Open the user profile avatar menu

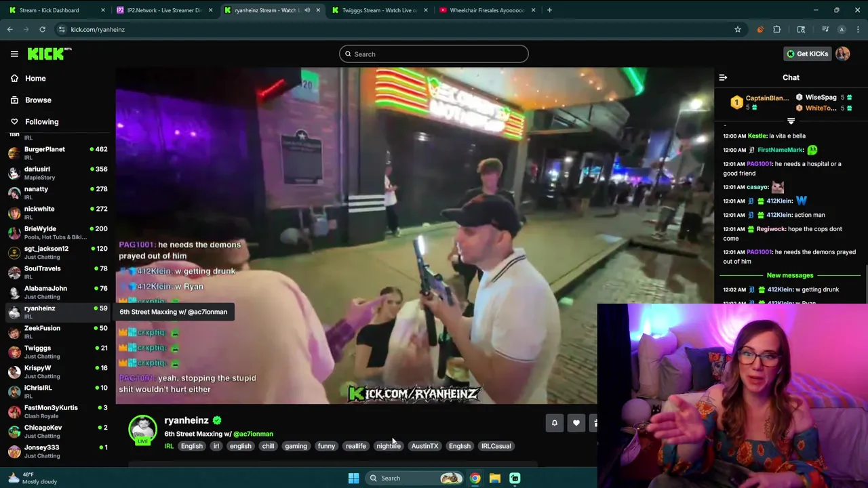click(843, 54)
